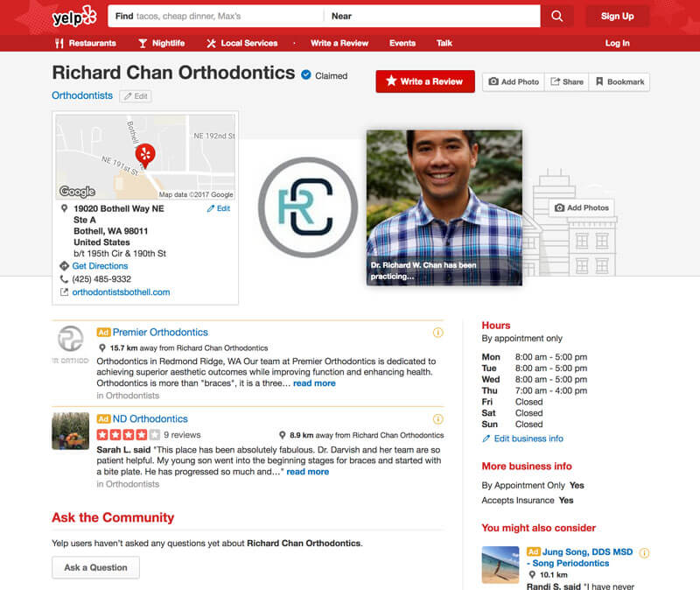Click read more in the Premier Orthodontics ad
Viewport: 700px width, 590px height.
pos(314,383)
